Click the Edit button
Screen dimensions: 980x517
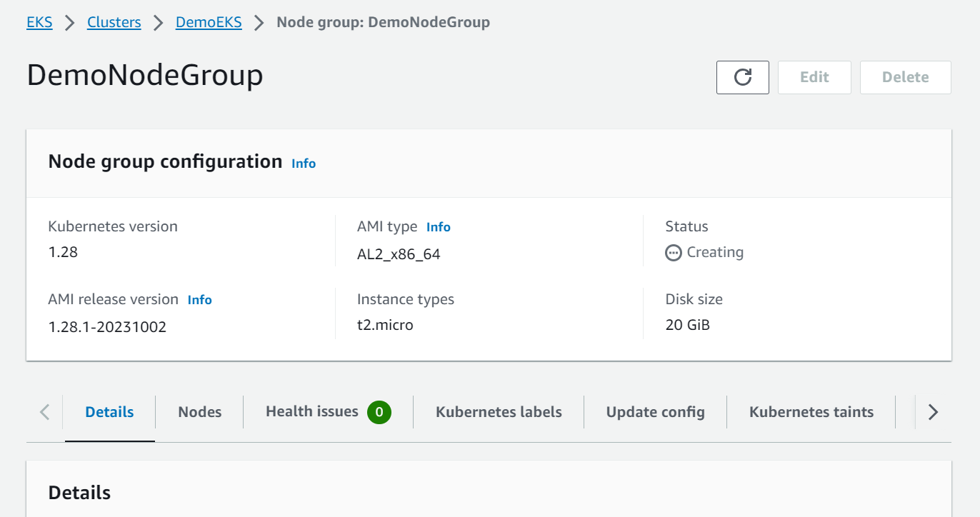814,77
